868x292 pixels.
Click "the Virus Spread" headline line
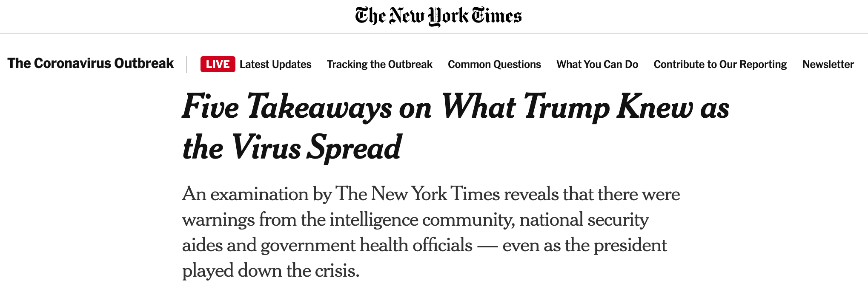pos(292,147)
